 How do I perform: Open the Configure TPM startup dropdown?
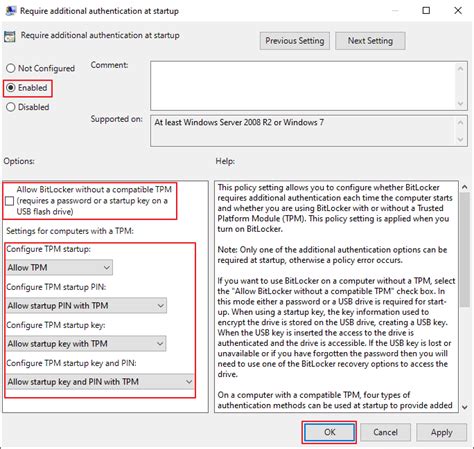[60, 268]
